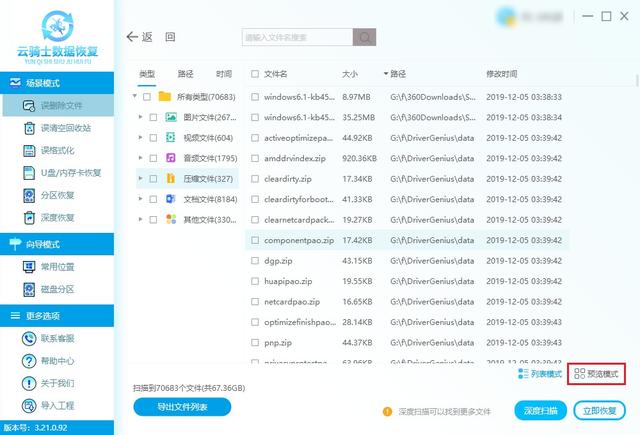
Task: Open 常用位置 monitor icon
Action: point(29,267)
